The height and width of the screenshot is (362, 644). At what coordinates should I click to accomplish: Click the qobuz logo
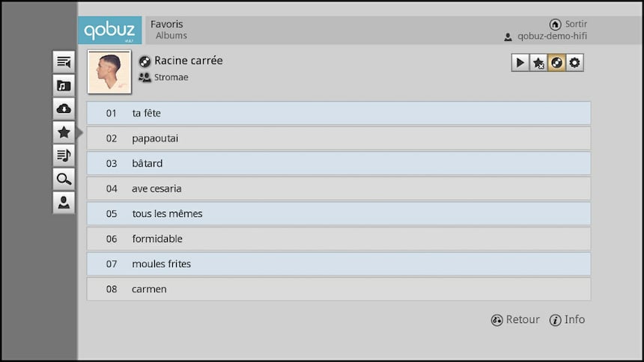coord(109,31)
